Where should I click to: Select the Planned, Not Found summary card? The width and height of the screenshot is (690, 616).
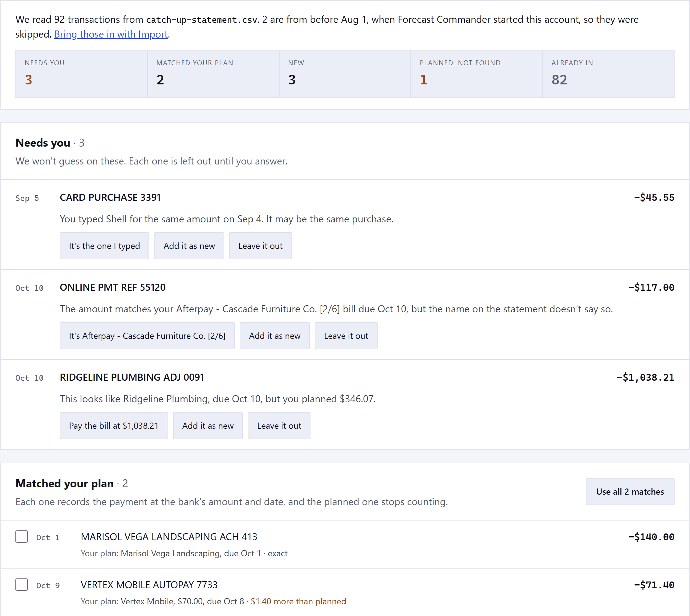(477, 74)
